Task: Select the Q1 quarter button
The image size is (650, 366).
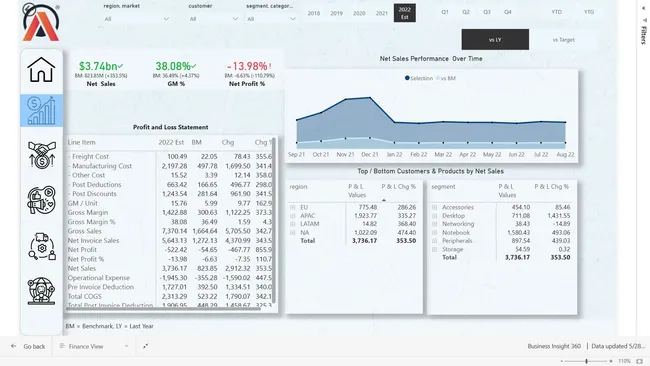Action: pos(445,12)
